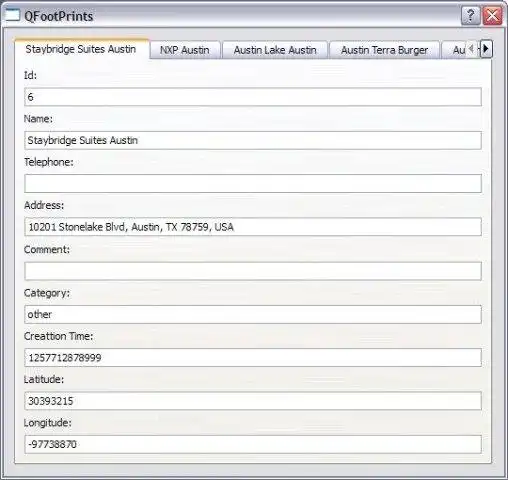Focus the Id field containing 6
508x480 pixels.
point(253,97)
